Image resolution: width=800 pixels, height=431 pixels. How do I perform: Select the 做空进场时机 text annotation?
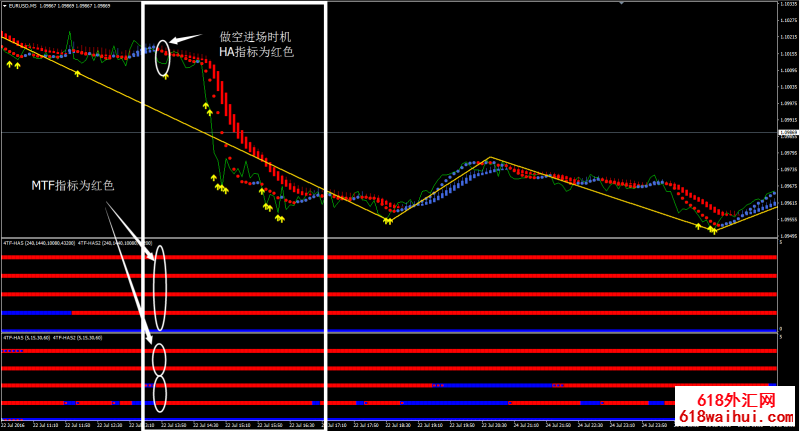[255, 36]
